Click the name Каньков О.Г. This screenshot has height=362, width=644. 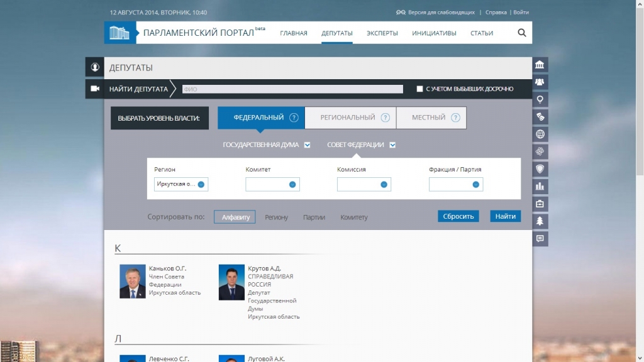click(x=167, y=268)
